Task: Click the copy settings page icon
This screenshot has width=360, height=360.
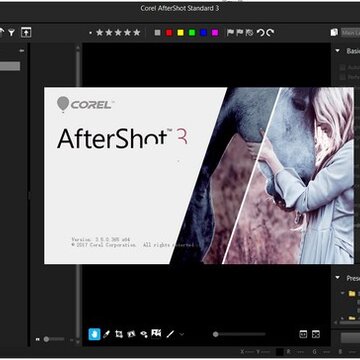Action: (334, 32)
